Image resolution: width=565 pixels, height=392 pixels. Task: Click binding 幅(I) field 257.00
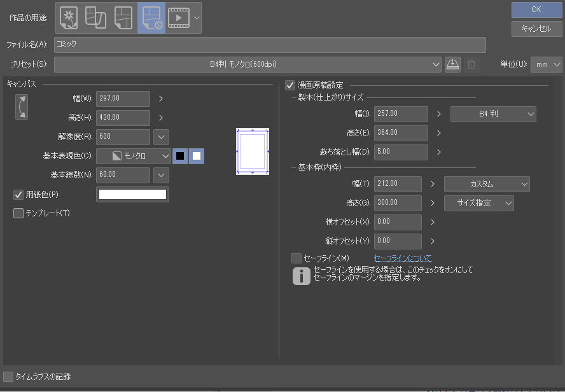click(x=401, y=114)
